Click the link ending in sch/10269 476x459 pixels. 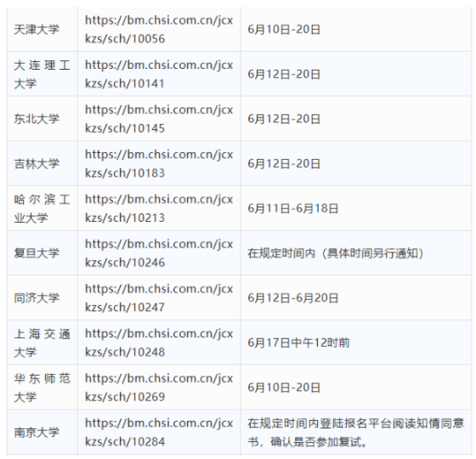tap(159, 388)
